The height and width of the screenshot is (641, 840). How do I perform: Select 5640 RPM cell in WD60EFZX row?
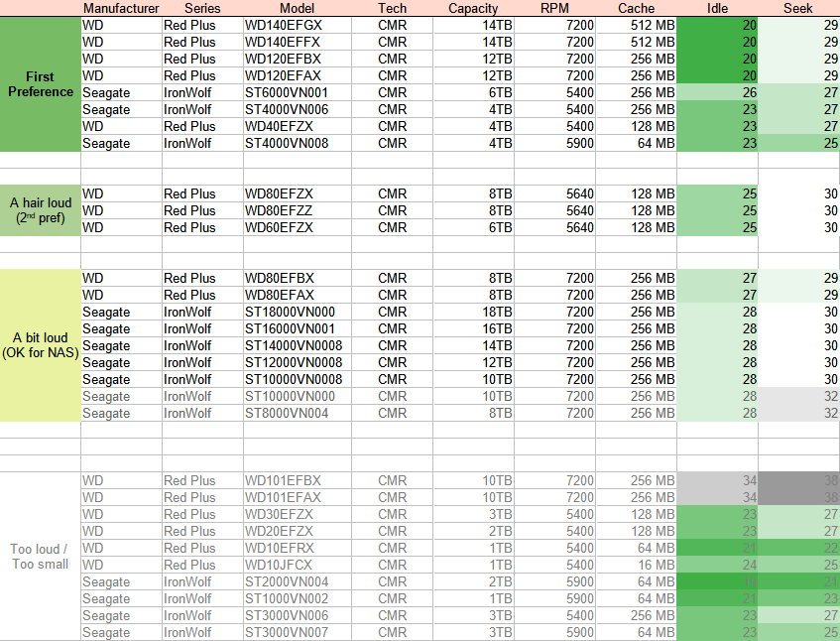[555, 228]
